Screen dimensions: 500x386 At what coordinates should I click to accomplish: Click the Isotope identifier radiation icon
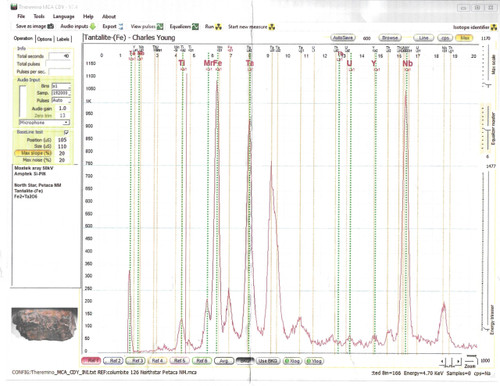[x=493, y=27]
